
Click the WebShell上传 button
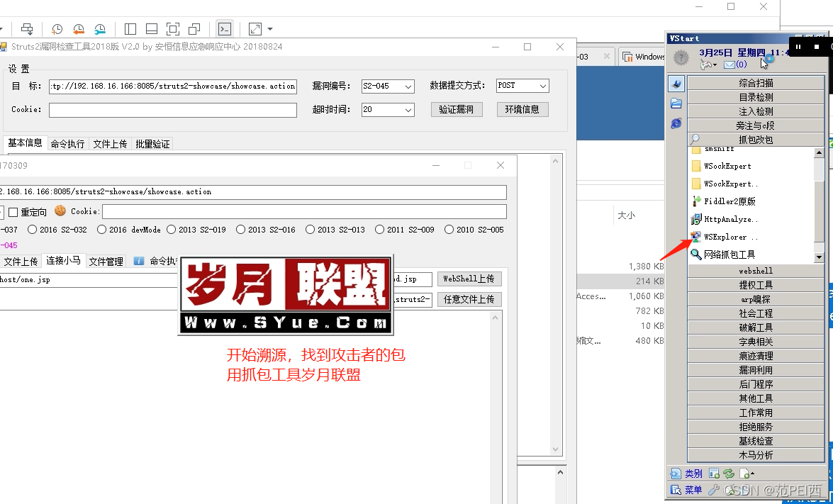tap(469, 279)
